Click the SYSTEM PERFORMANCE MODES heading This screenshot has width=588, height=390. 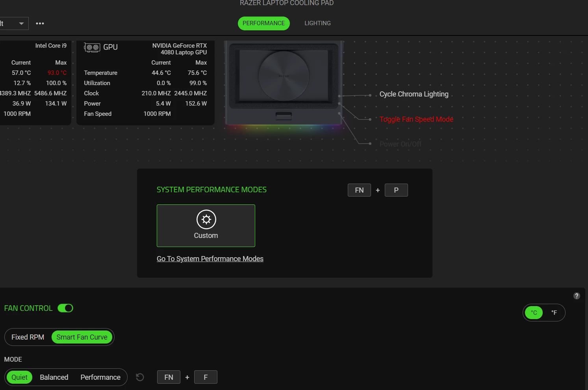[x=211, y=190]
